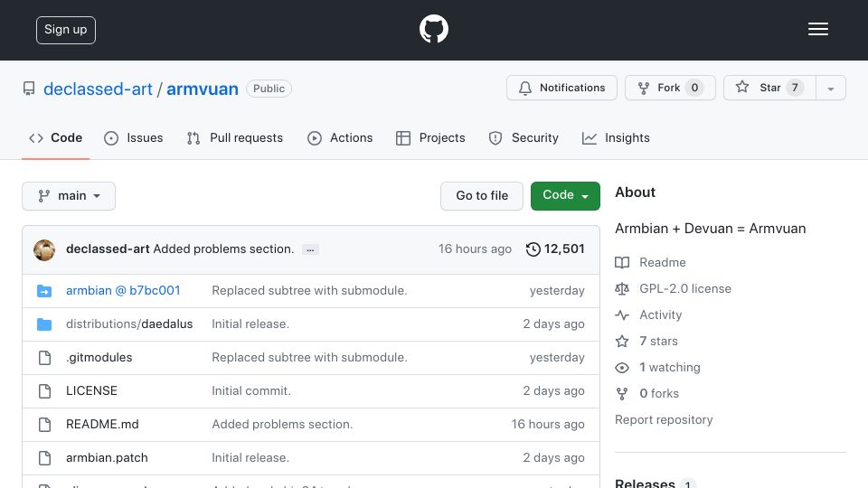Open the Projects tab
The width and height of the screenshot is (868, 488).
pos(430,137)
